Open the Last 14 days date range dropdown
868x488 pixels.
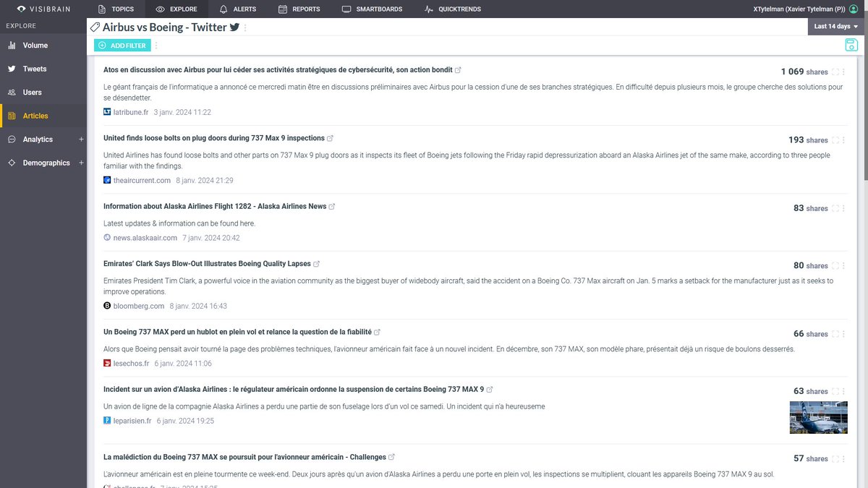(x=837, y=27)
